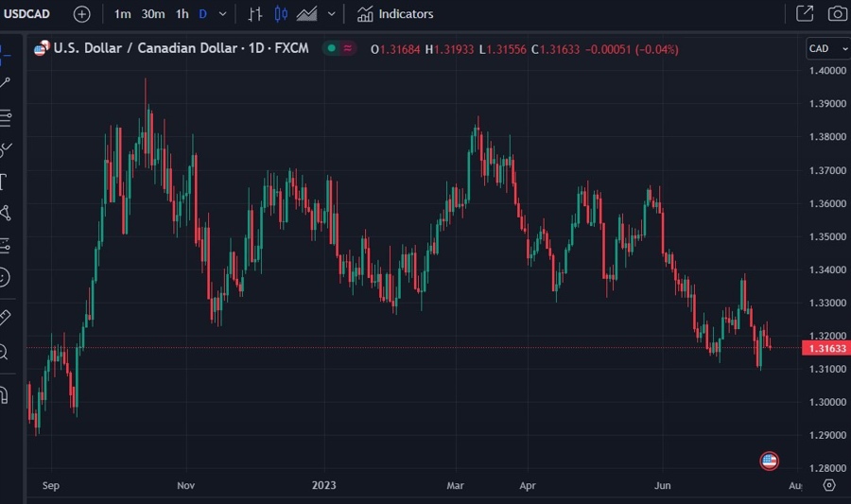Choose the Bars chart style icon
The image size is (851, 504).
tap(254, 14)
